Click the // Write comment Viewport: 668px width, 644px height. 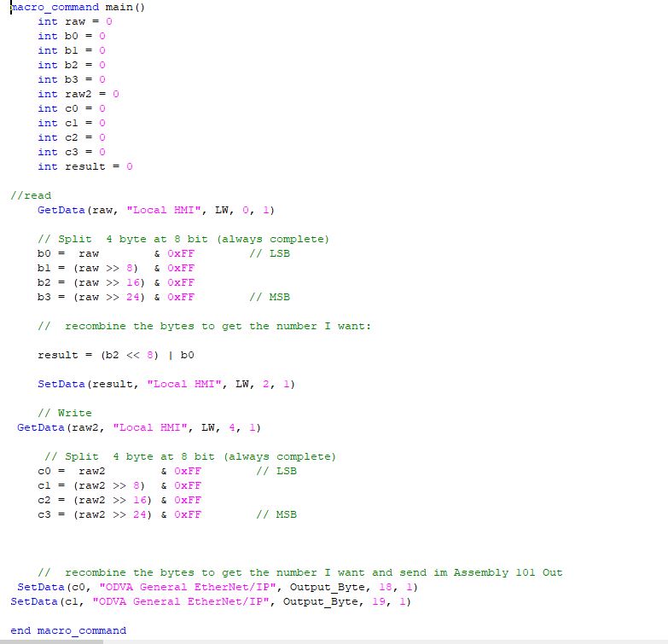tap(65, 413)
